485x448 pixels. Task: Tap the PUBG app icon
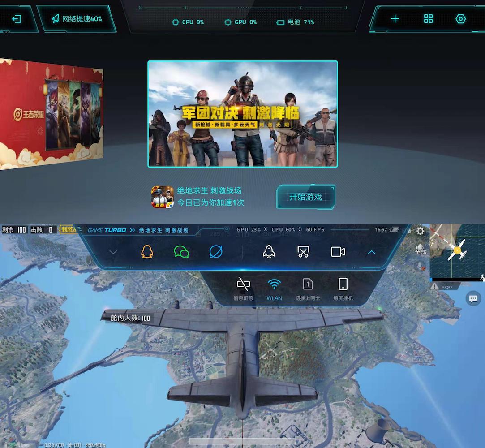[x=163, y=197]
